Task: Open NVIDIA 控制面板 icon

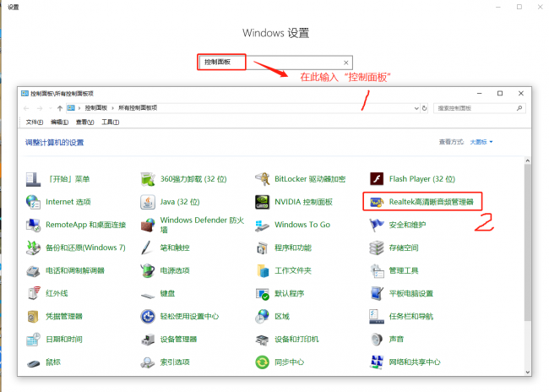Action: point(262,202)
